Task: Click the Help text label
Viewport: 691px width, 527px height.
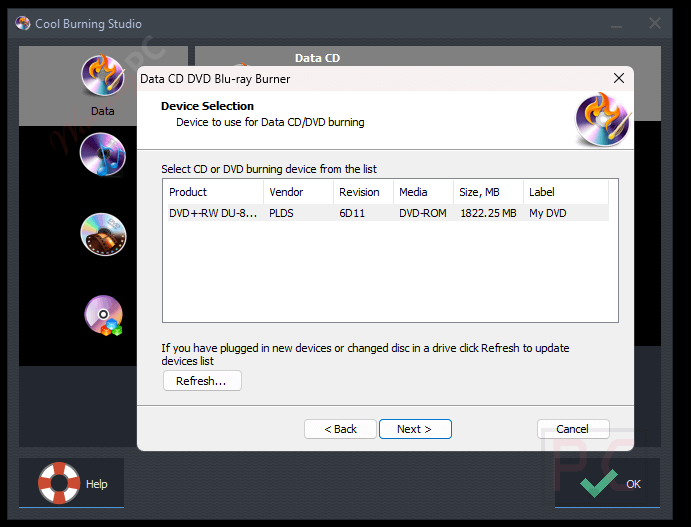Action: [97, 484]
